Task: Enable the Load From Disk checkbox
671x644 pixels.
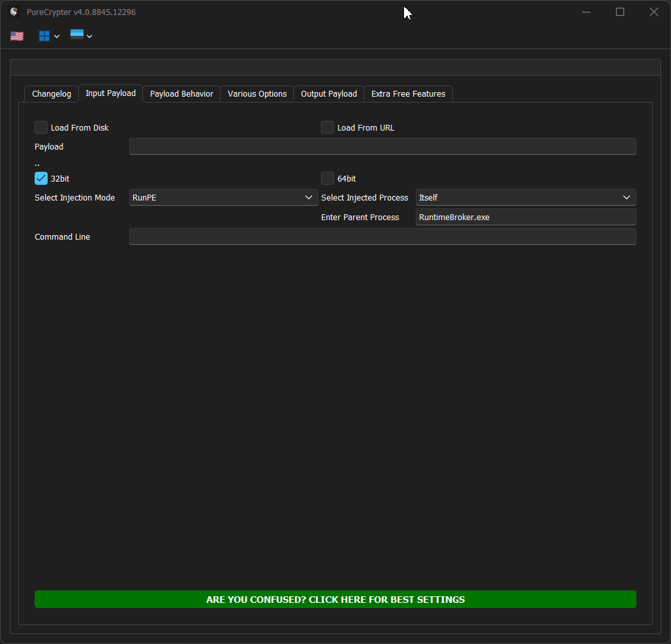Action: tap(41, 127)
